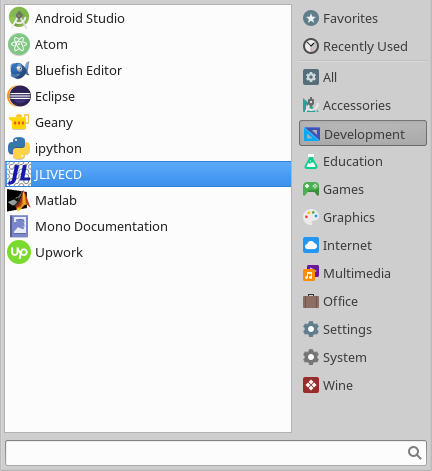432x471 pixels.
Task: Show the System category label
Action: pos(345,358)
